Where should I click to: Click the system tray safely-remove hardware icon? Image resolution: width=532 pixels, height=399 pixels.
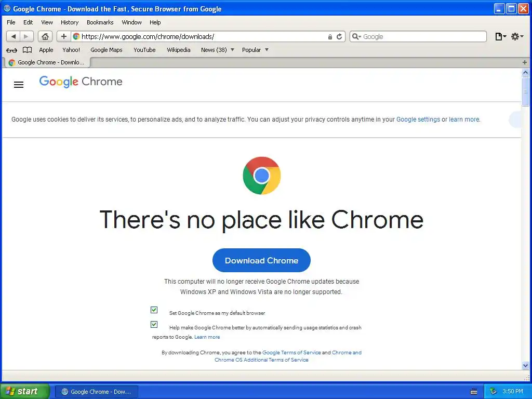tap(494, 391)
